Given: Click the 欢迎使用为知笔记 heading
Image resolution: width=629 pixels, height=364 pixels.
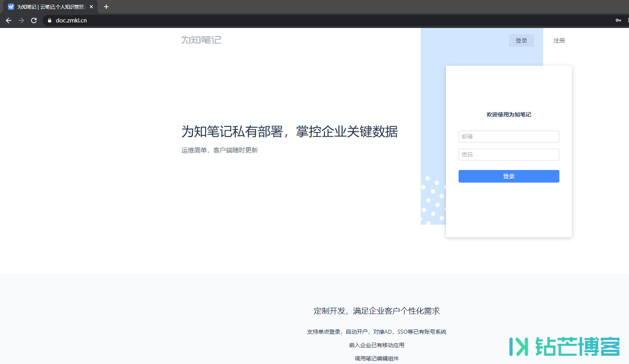Looking at the screenshot, I should [x=509, y=115].
